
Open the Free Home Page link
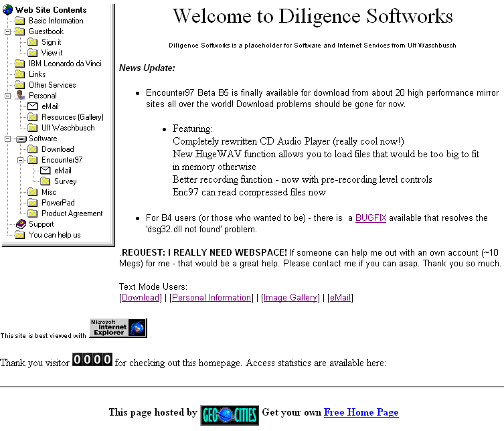click(361, 412)
